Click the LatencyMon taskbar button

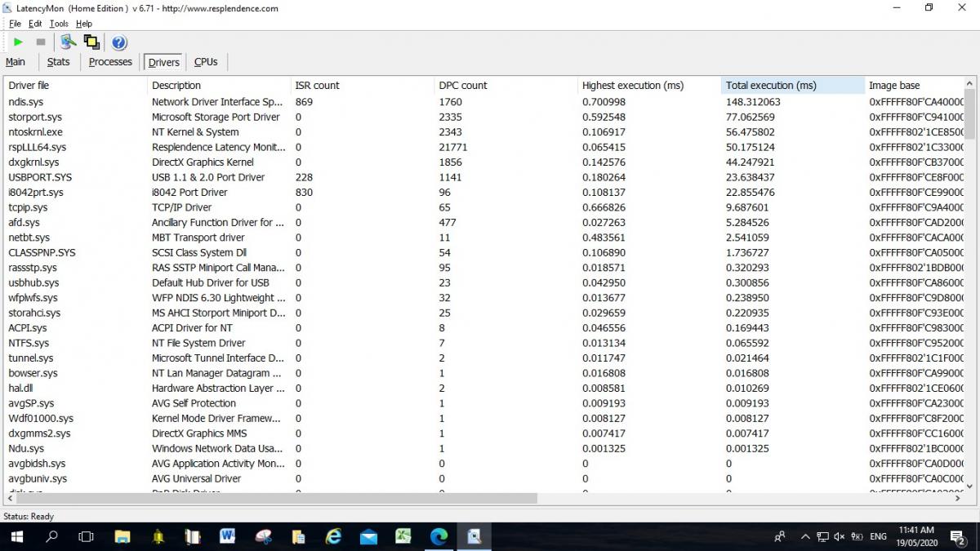pos(474,536)
